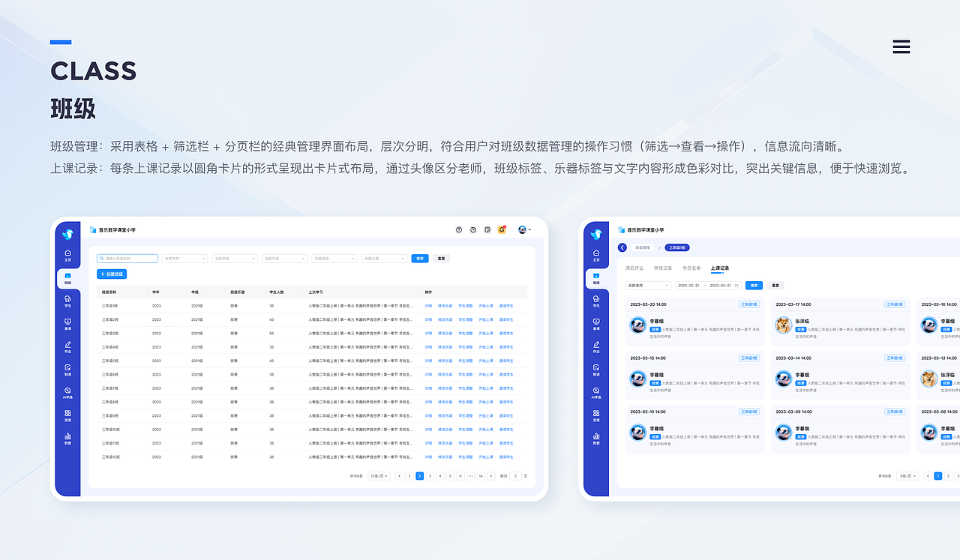Open 作业 icon in right mockup sidebar
Image resolution: width=960 pixels, height=560 pixels.
(x=596, y=347)
